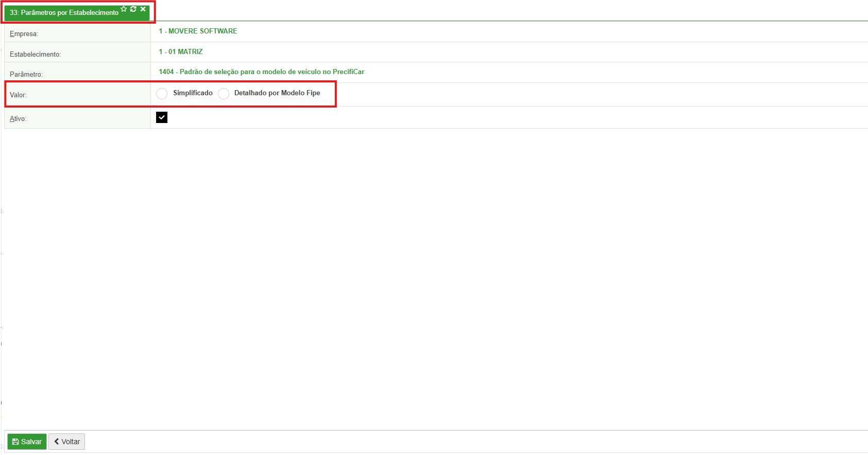This screenshot has height=455, width=868.
Task: Open the 33: Parâmetros por Estabelecimento tab
Action: 64,12
